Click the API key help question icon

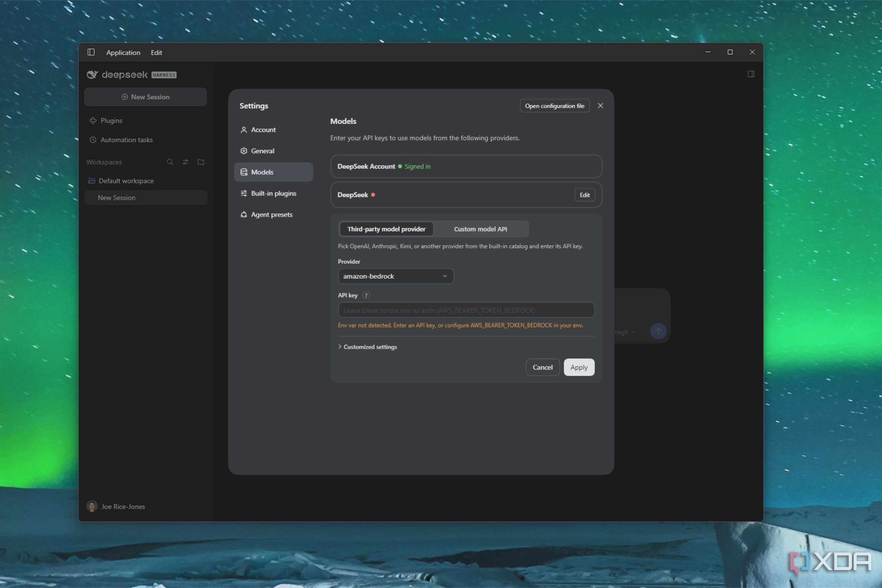tap(366, 295)
